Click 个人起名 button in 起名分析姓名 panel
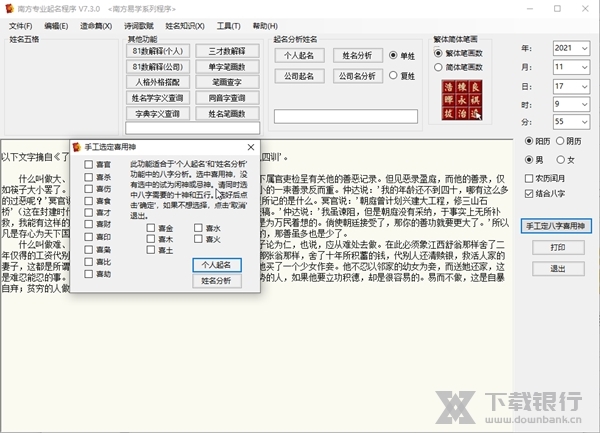This screenshot has width=600, height=433. click(x=299, y=55)
